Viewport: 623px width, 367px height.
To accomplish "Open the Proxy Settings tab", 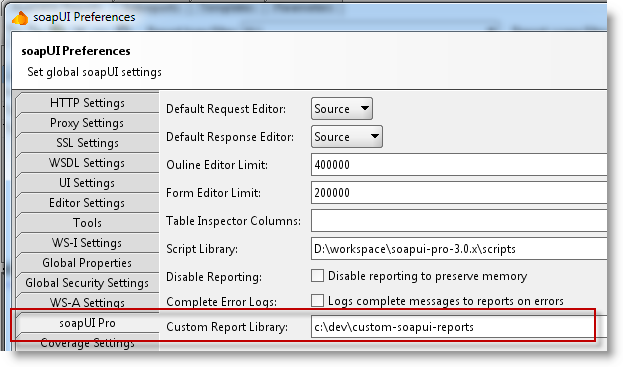I will point(87,123).
